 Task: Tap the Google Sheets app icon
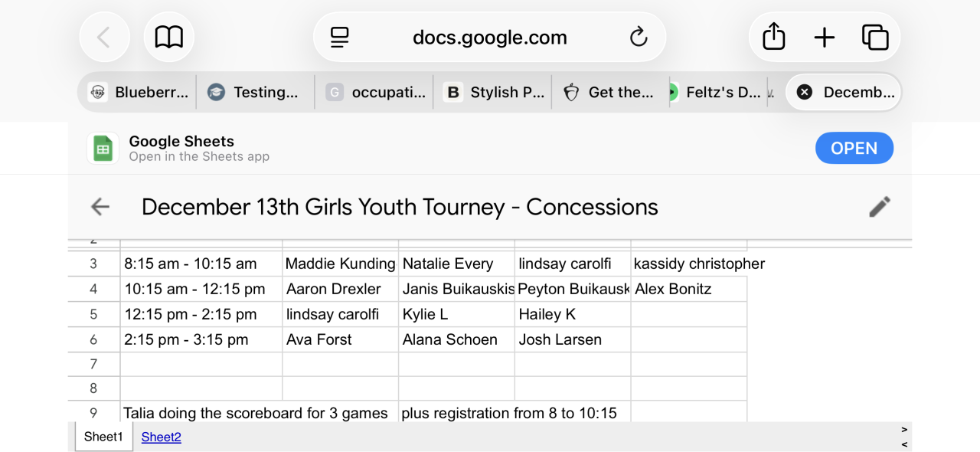[x=103, y=148]
